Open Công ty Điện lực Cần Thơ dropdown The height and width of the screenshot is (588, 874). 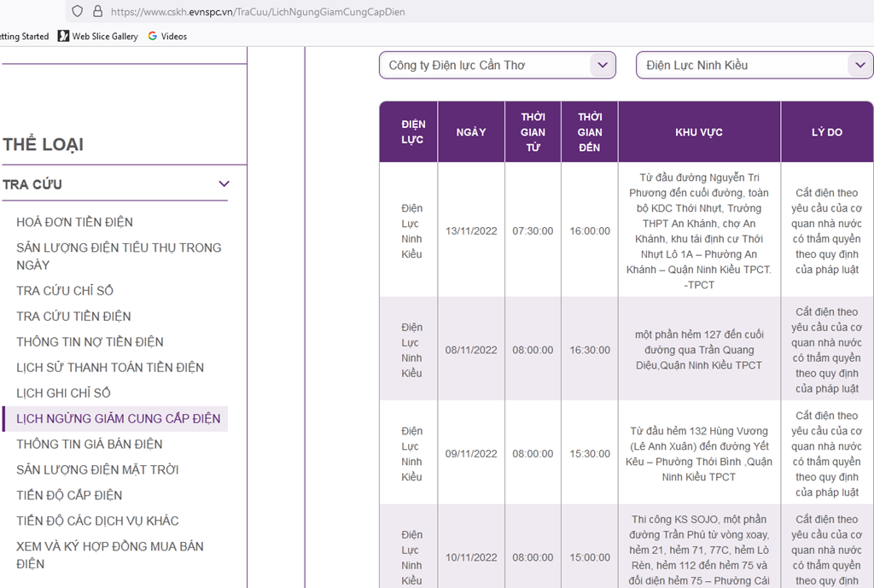click(497, 66)
